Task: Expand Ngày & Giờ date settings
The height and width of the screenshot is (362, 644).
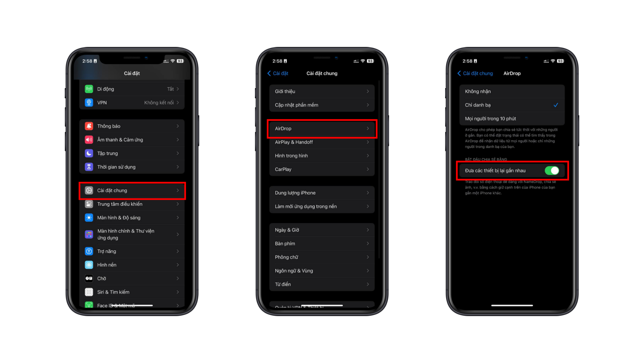Action: (322, 229)
